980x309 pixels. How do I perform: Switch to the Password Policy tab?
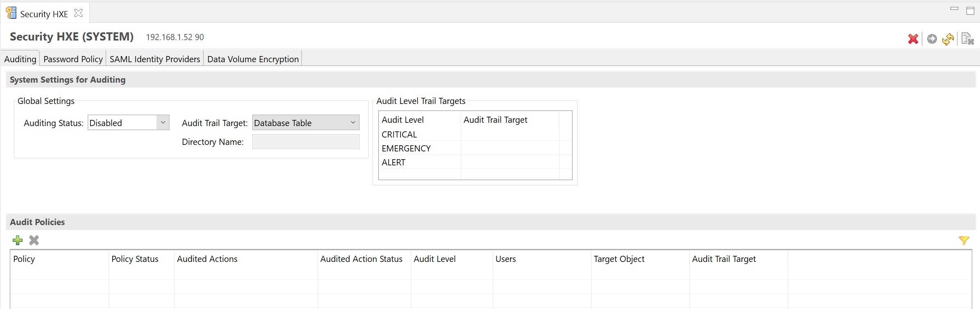pos(73,59)
